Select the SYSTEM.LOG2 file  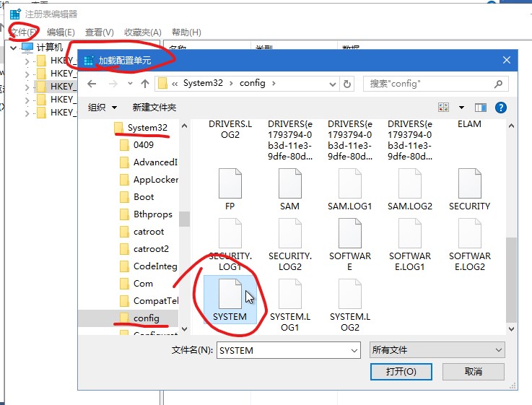pyautogui.click(x=350, y=305)
